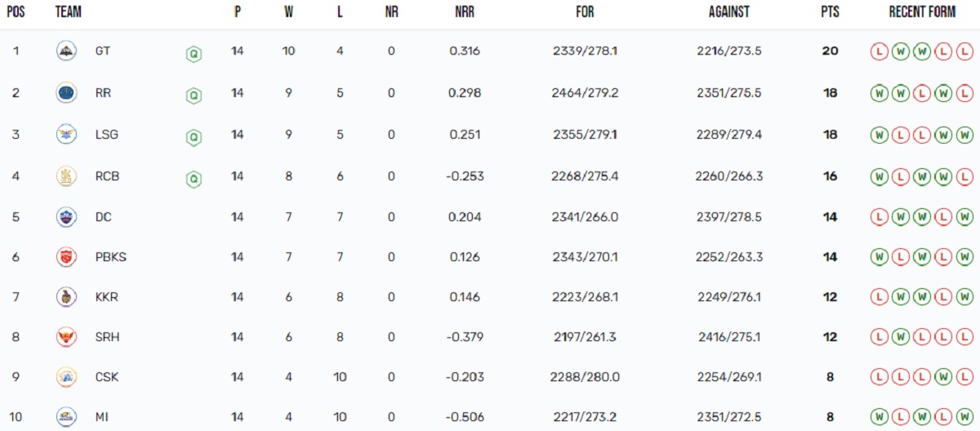Click the KKR team logo
The image size is (980, 431).
(65, 297)
